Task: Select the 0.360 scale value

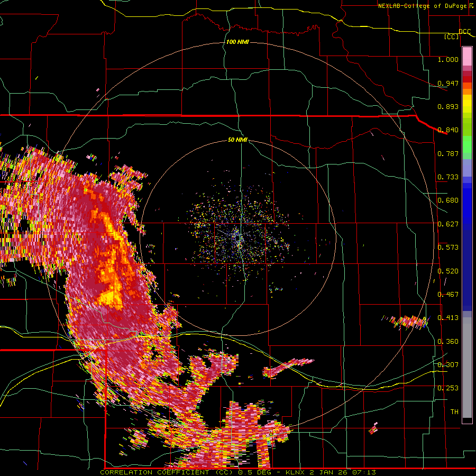Action: click(x=448, y=342)
